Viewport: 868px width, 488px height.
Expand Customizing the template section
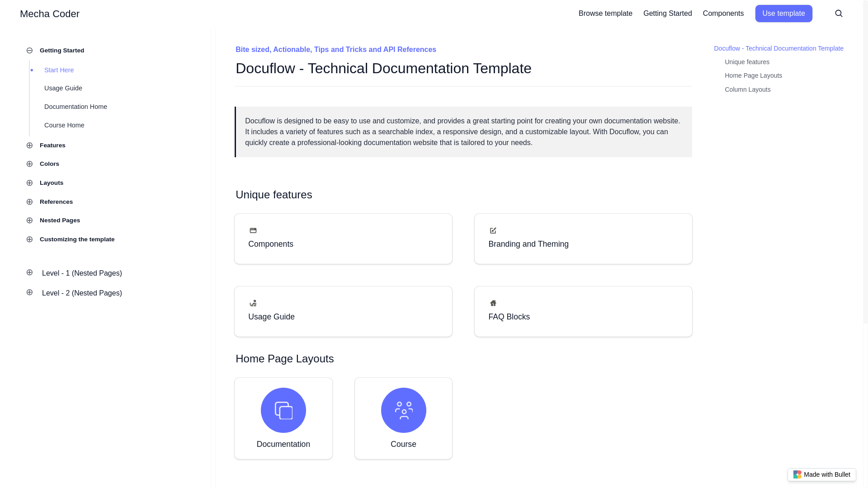pos(29,239)
